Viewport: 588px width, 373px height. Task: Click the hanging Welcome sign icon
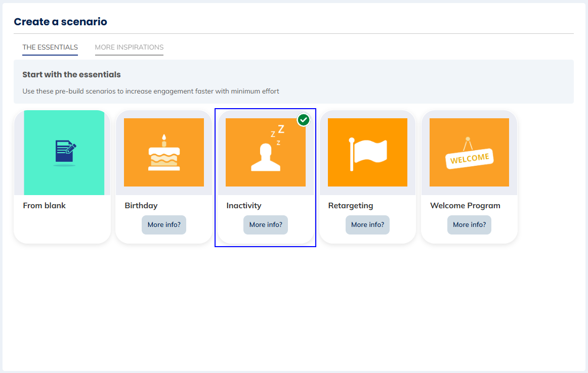click(x=469, y=154)
